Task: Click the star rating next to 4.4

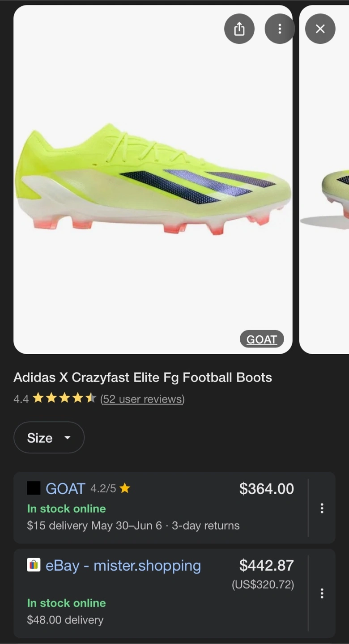Action: pyautogui.click(x=64, y=398)
